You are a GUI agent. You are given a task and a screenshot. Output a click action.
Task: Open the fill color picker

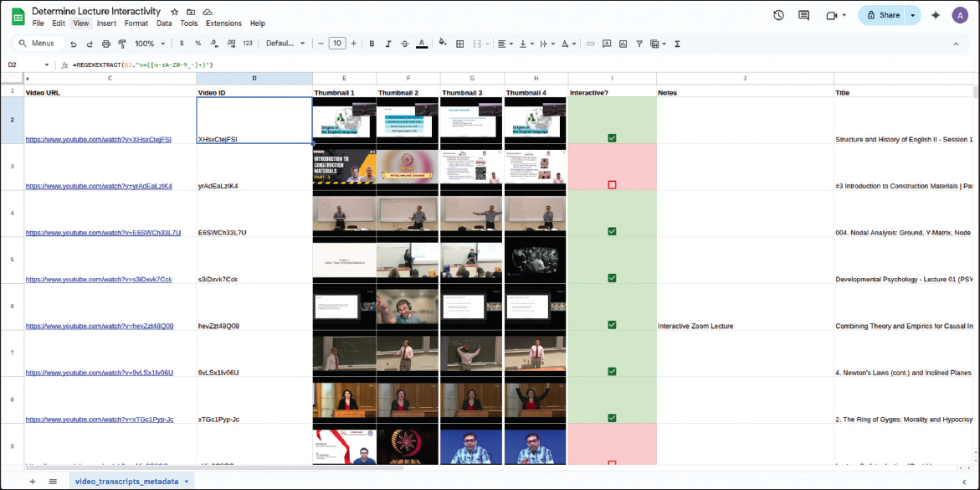coord(442,44)
